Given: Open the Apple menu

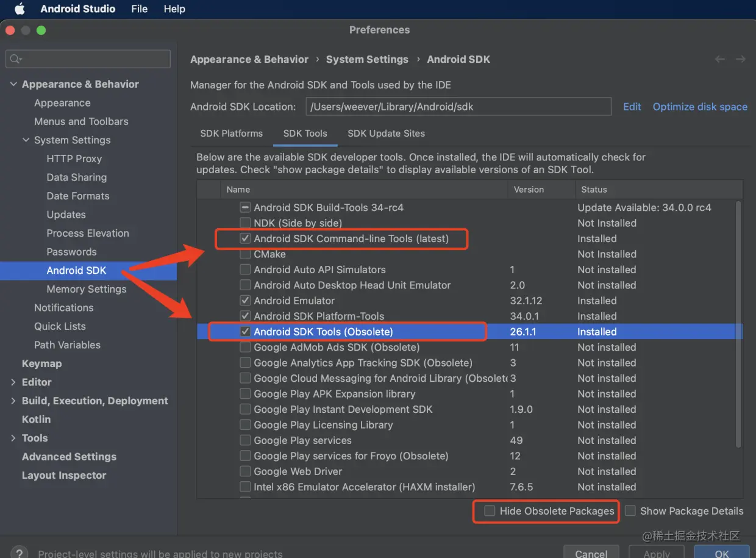Looking at the screenshot, I should 20,9.
